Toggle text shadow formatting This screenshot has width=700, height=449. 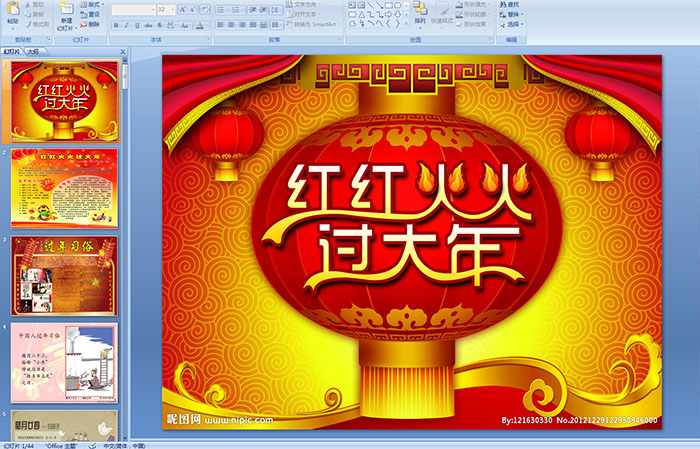159,25
